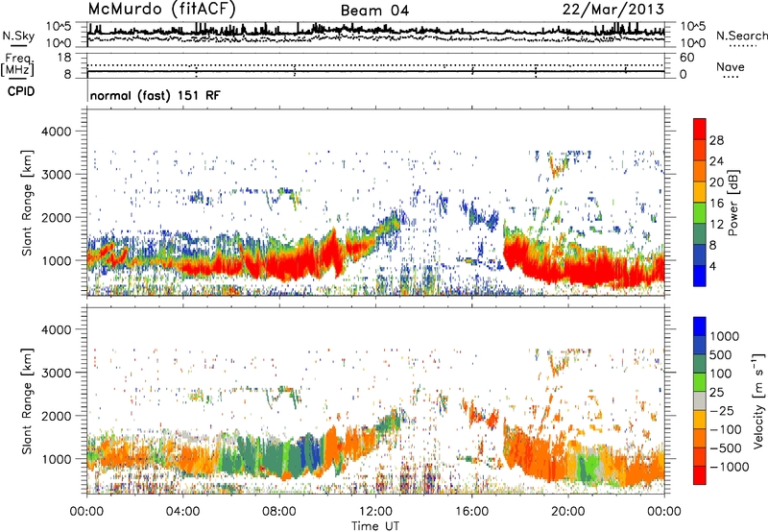768x532 pixels.
Task: Select the yellow 16–20 dB power swatch
Action: coord(700,192)
